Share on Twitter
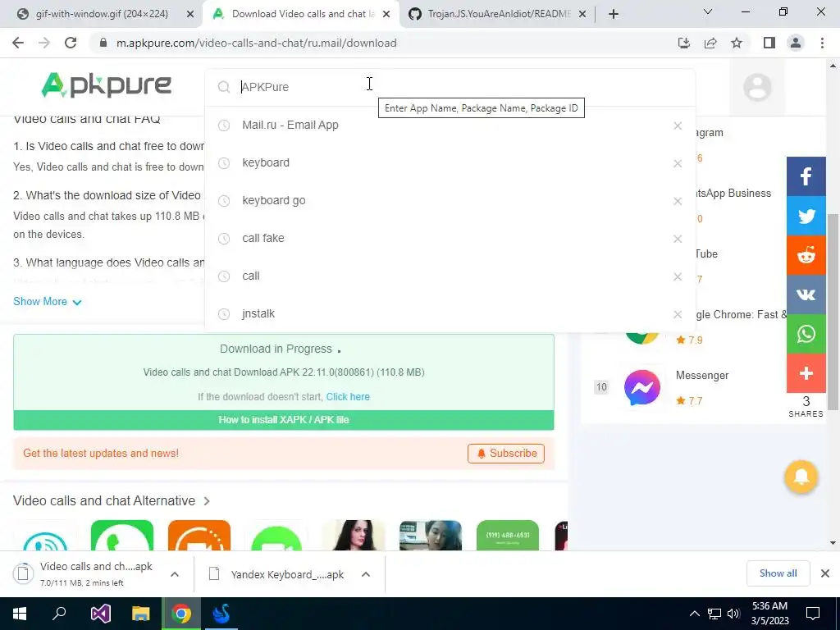Image resolution: width=840 pixels, height=630 pixels. tap(806, 216)
